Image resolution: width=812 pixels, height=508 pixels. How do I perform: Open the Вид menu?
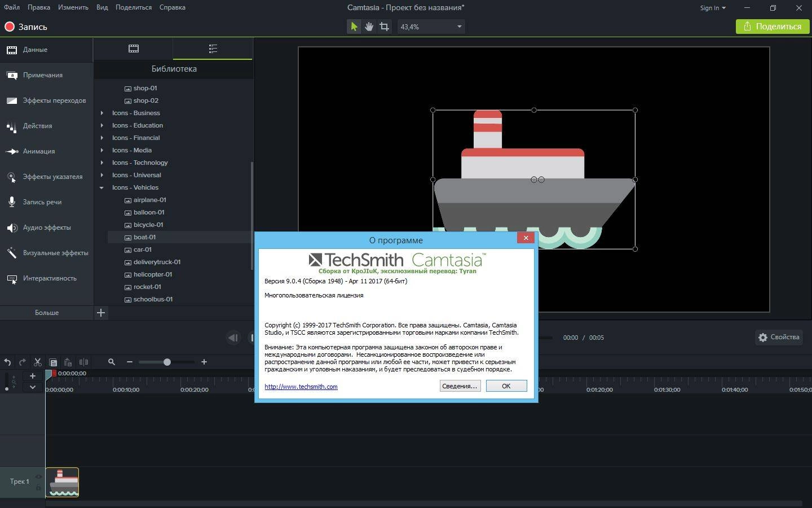(102, 7)
